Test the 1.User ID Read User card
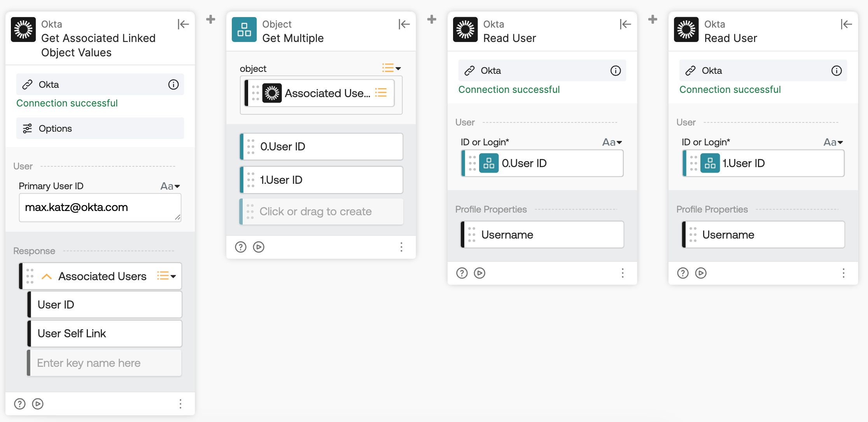Viewport: 868px width, 422px height. pyautogui.click(x=701, y=273)
